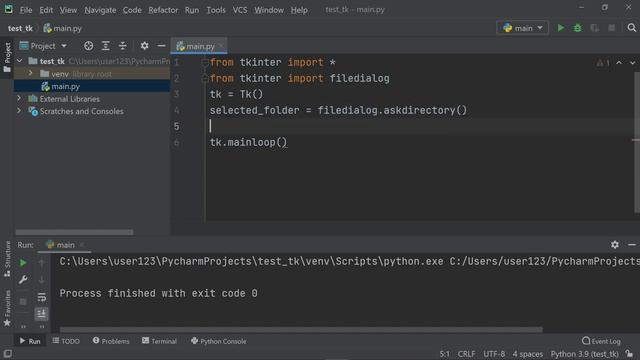Go to previous highlighted error arrow
640x360 pixels.
pos(619,62)
